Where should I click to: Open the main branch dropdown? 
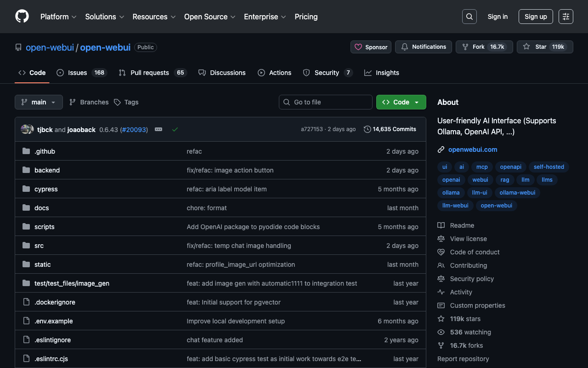[x=39, y=102]
